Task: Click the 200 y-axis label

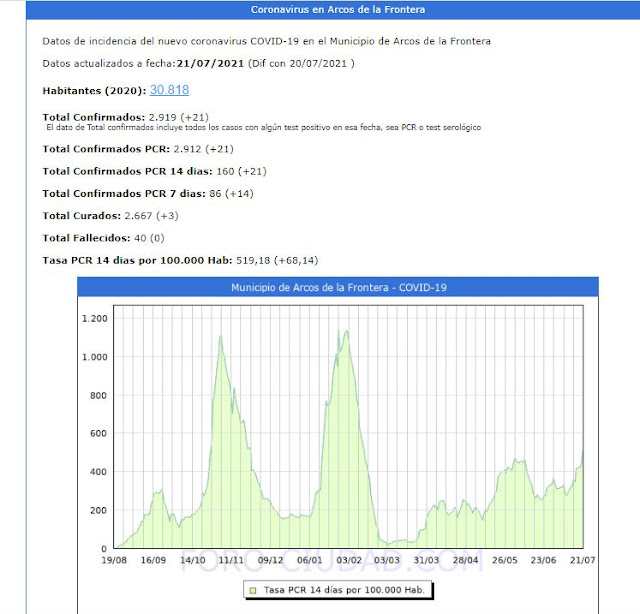Action: 98,510
